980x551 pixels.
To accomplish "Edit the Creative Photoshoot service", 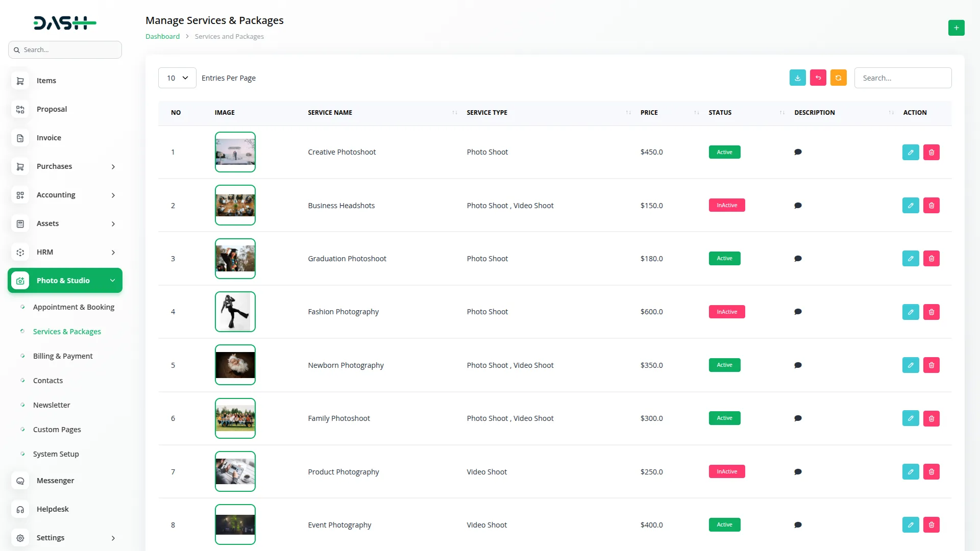I will tap(910, 152).
